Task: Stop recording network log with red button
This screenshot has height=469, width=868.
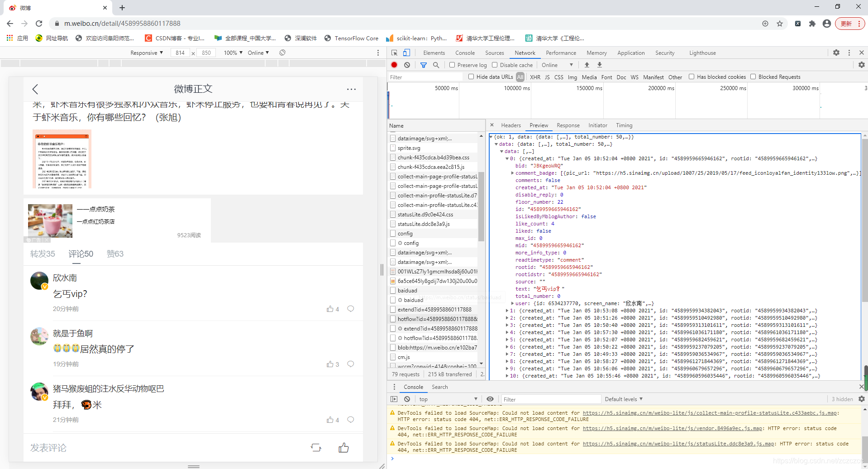Action: pyautogui.click(x=394, y=65)
